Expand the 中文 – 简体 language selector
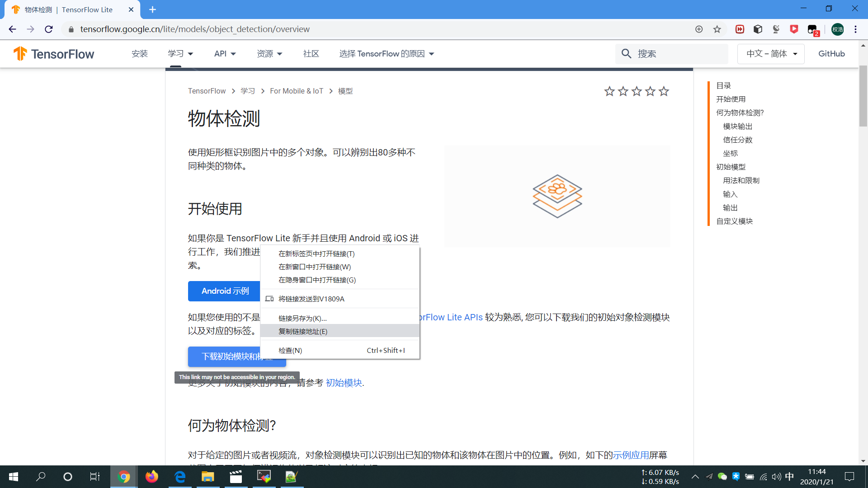 (770, 53)
